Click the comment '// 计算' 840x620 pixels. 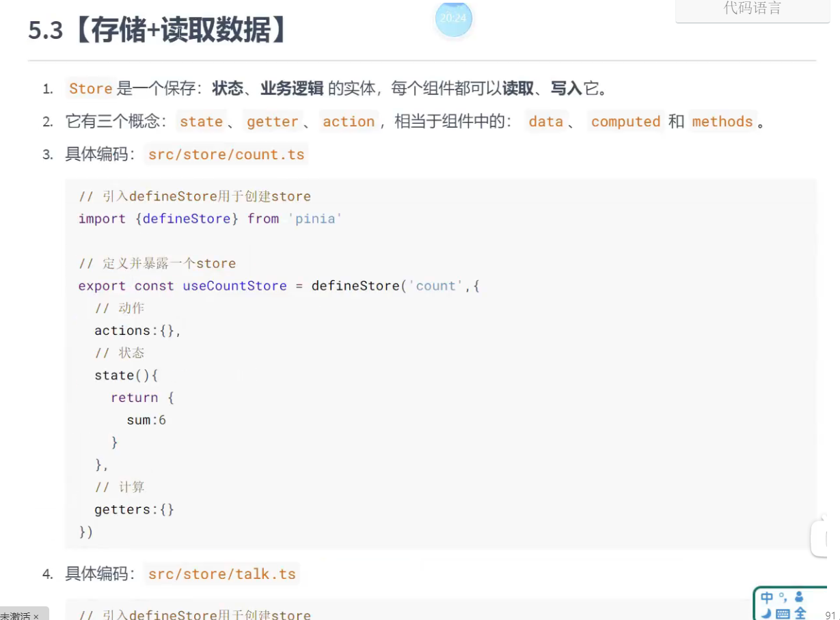(x=120, y=487)
